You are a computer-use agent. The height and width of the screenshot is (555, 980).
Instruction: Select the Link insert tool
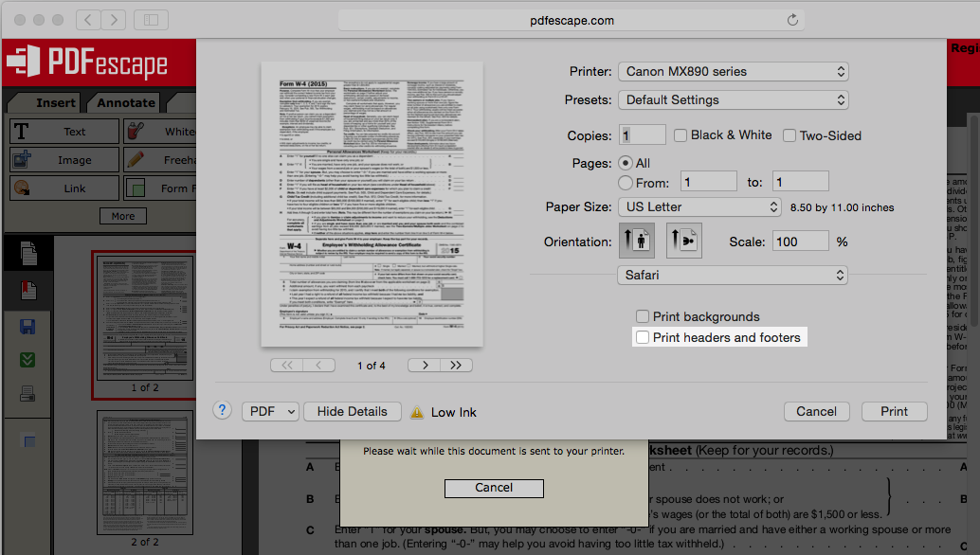pos(64,188)
